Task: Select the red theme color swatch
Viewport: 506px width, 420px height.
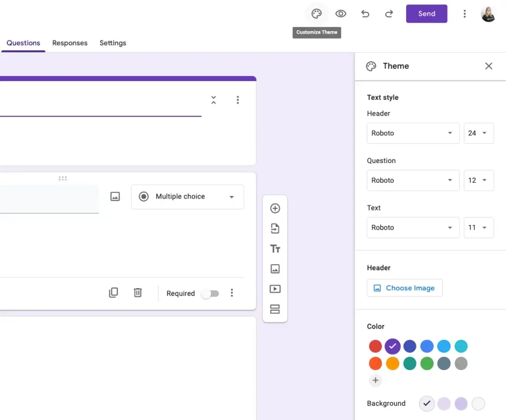Action: (x=376, y=346)
